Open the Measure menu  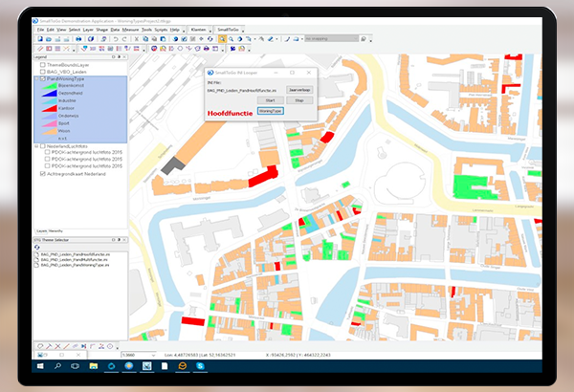tap(130, 30)
